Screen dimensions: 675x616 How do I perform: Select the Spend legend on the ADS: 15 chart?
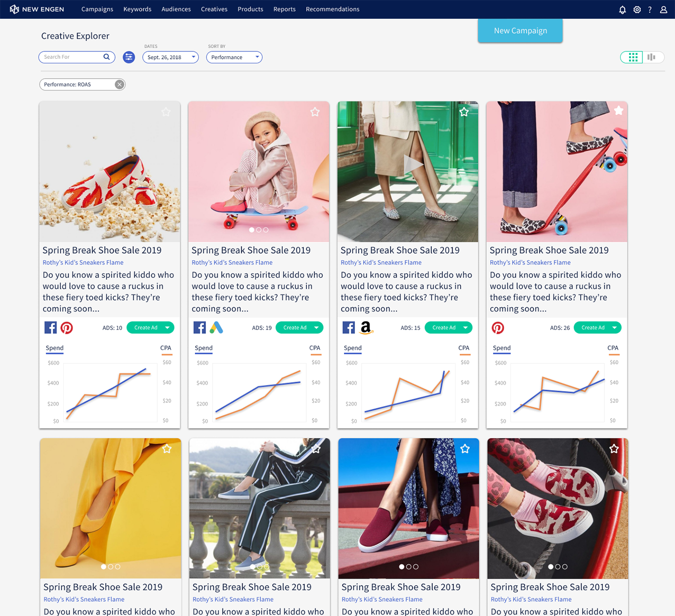353,349
